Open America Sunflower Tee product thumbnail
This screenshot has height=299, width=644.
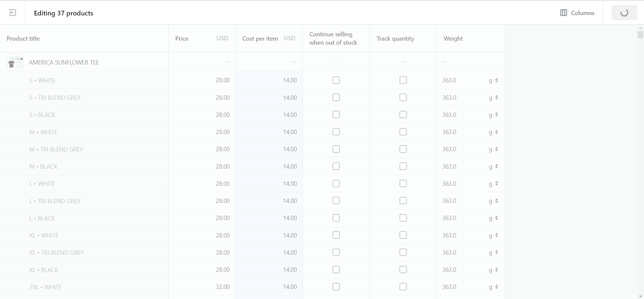pyautogui.click(x=15, y=62)
